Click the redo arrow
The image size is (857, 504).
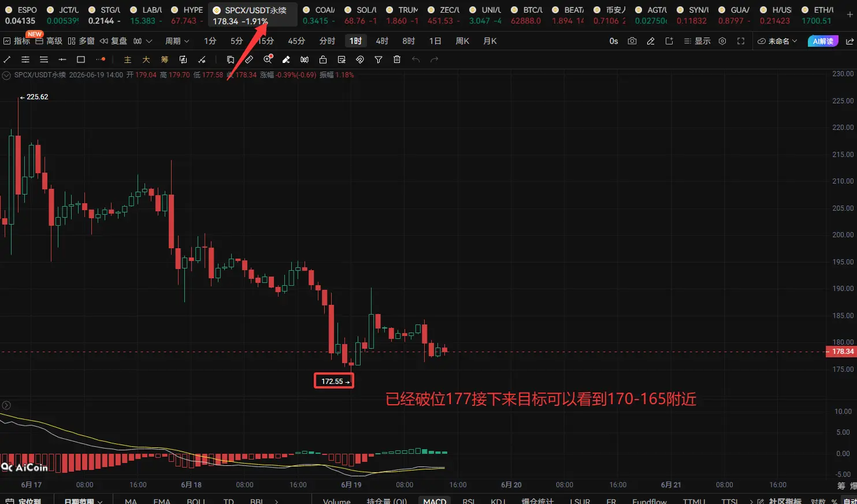[x=435, y=59]
